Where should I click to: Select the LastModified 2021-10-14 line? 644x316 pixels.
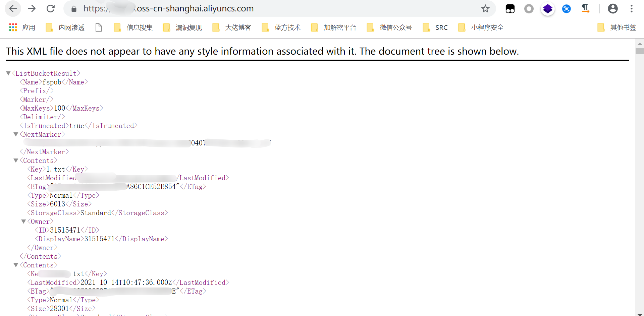[128, 282]
